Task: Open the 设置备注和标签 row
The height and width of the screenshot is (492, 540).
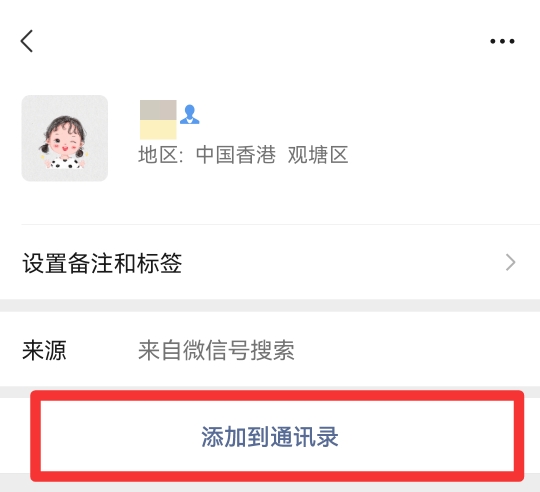Action: [x=270, y=263]
